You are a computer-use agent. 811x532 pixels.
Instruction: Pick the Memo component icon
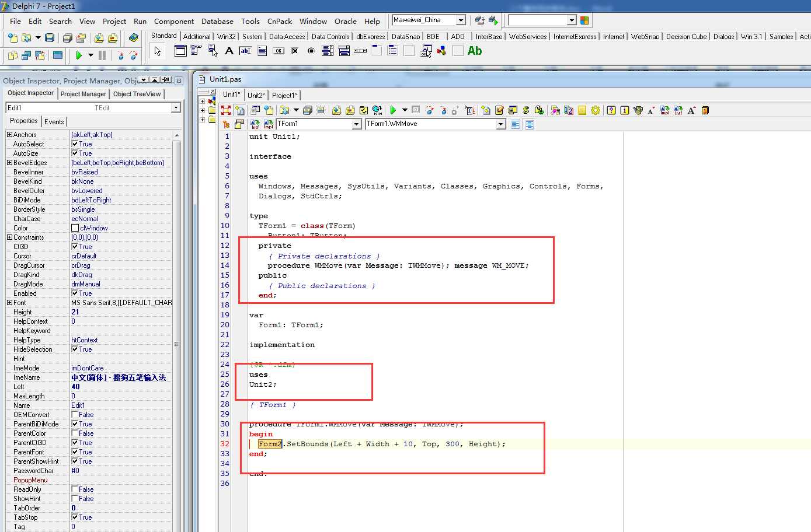(262, 51)
